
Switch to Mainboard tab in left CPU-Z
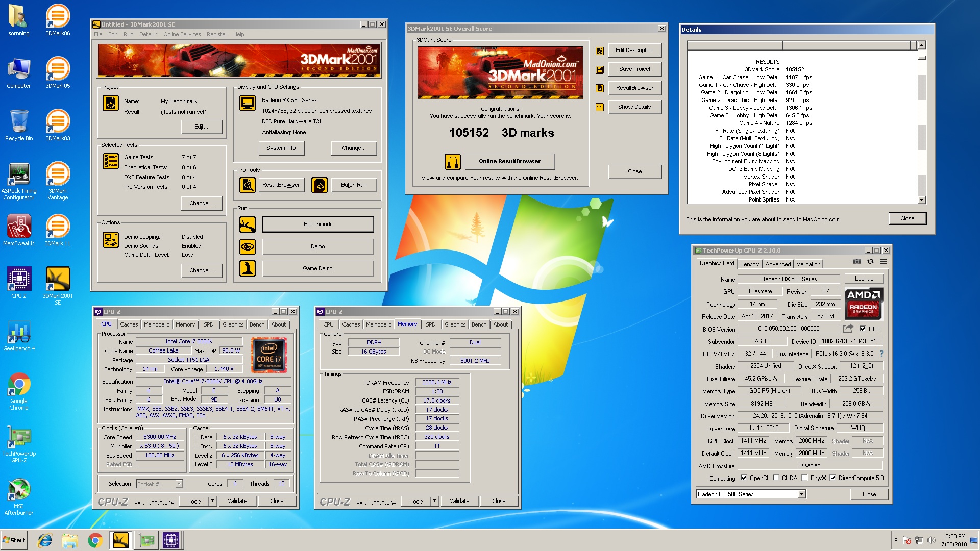tap(157, 324)
